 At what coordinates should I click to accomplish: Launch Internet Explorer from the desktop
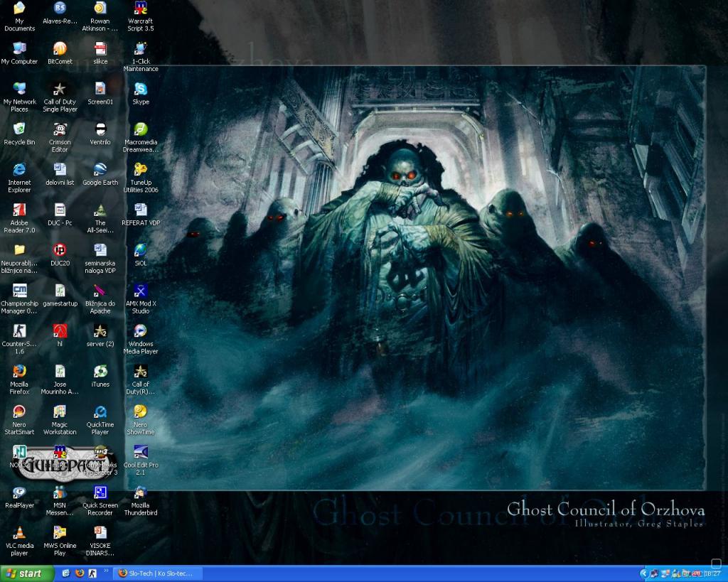(19, 178)
